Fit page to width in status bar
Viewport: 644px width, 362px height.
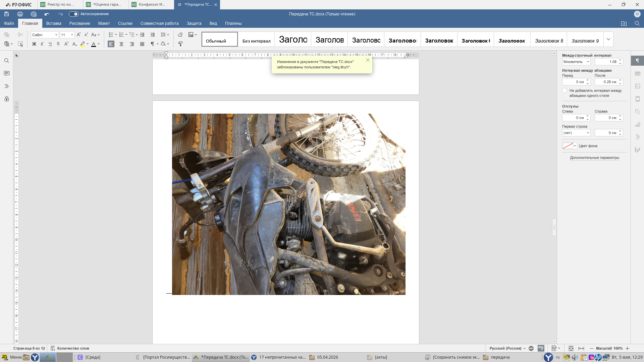[x=581, y=348]
